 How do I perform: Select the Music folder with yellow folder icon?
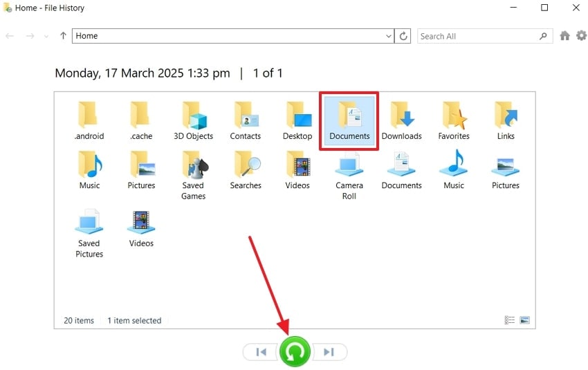(89, 170)
